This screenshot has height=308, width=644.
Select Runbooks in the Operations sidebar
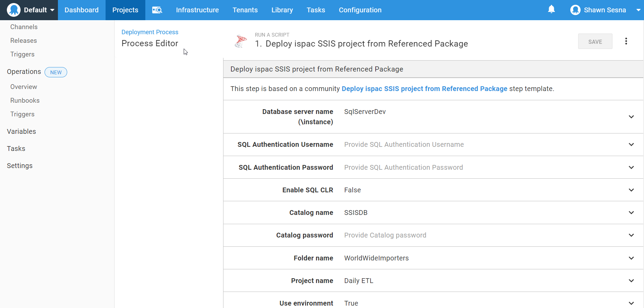point(25,101)
